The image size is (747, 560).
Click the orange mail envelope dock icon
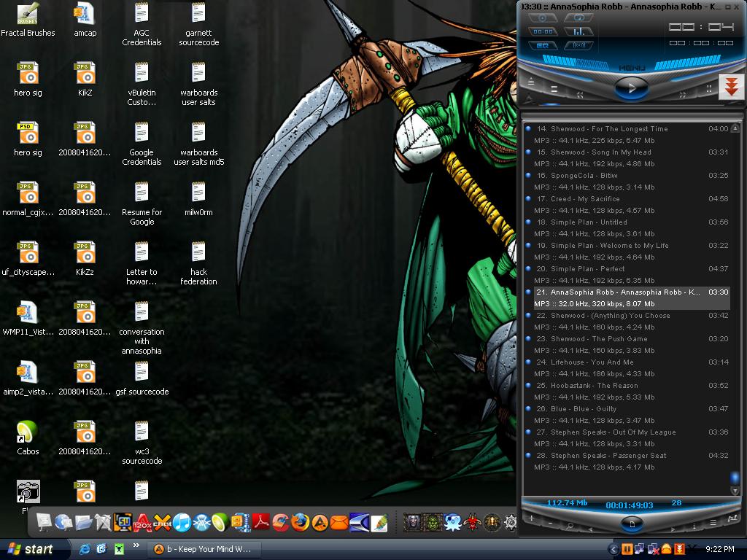(339, 524)
